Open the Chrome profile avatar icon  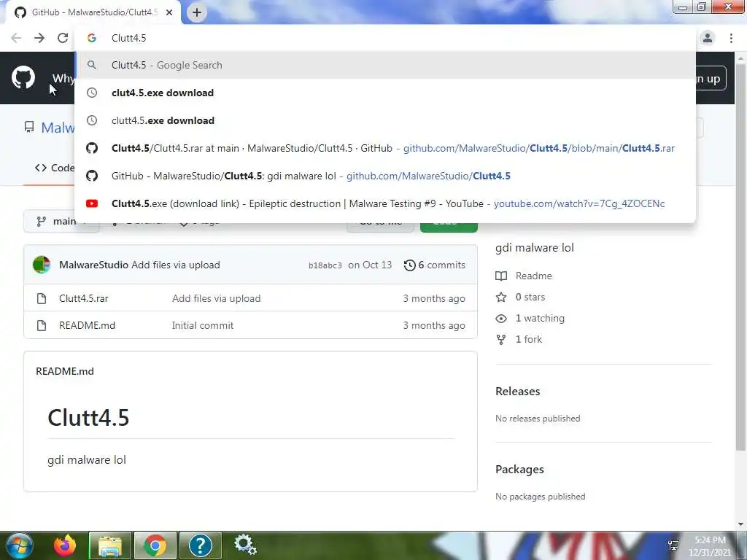point(708,38)
